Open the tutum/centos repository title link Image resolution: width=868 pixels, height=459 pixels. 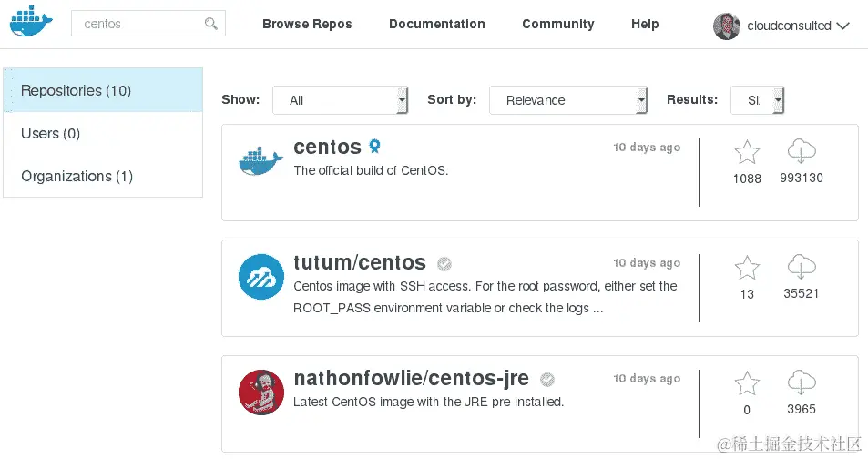pos(360,262)
